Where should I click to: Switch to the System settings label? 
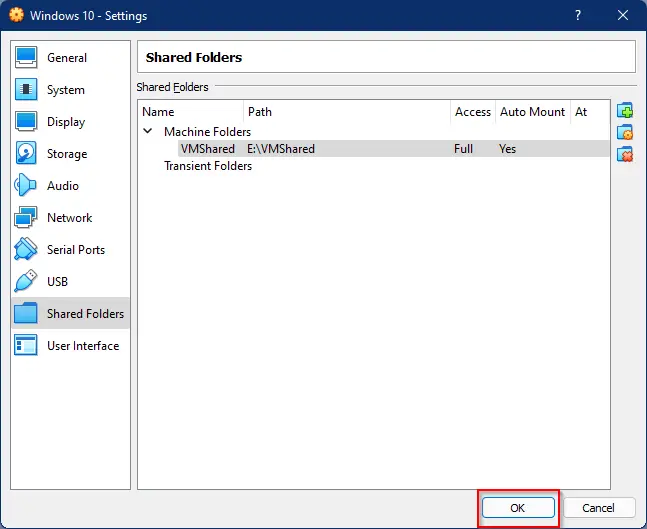coord(66,90)
